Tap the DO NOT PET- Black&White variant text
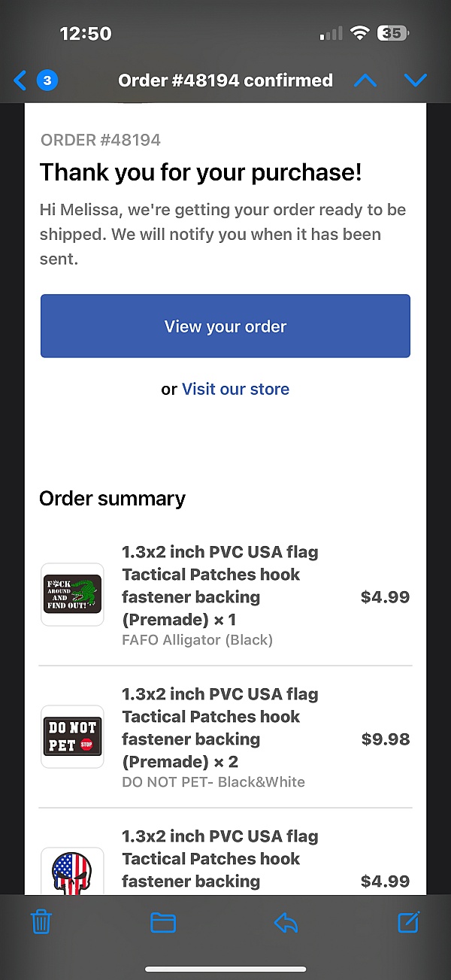Image resolution: width=451 pixels, height=980 pixels. (213, 782)
